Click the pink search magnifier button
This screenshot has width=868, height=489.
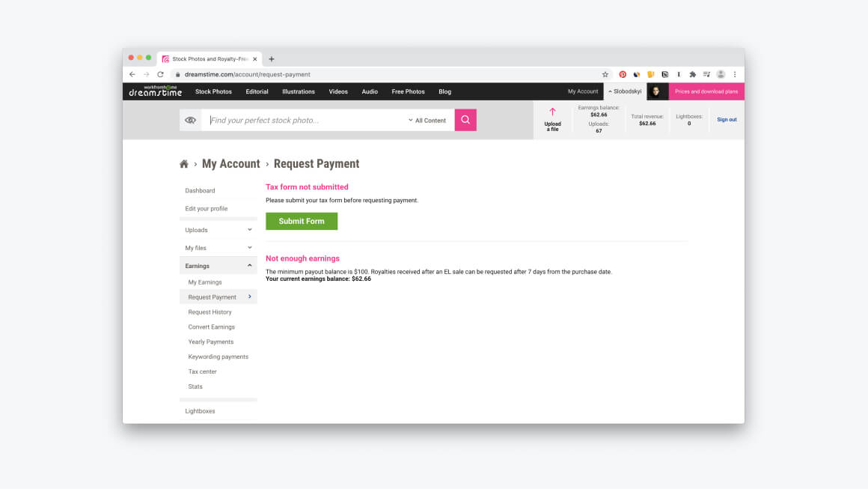click(465, 120)
